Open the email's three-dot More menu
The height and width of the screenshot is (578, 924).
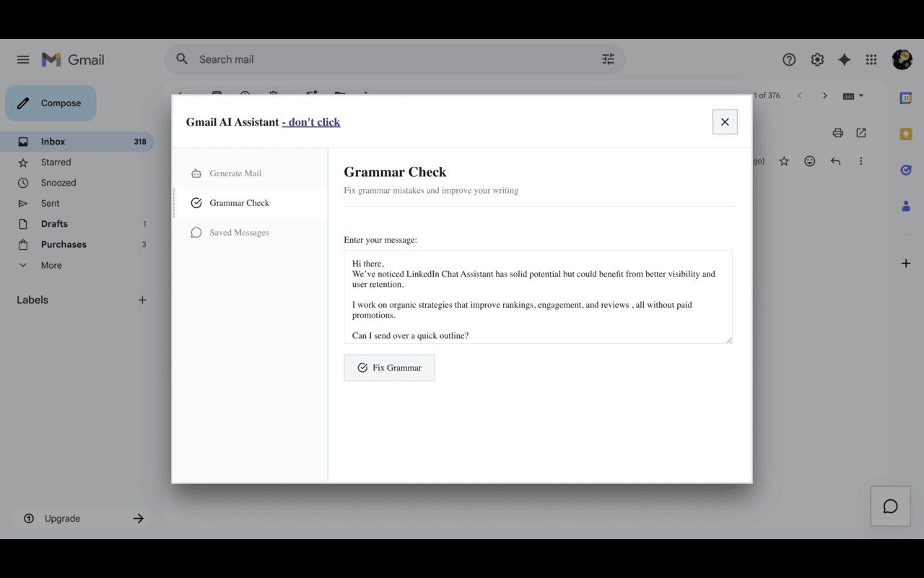pos(860,161)
